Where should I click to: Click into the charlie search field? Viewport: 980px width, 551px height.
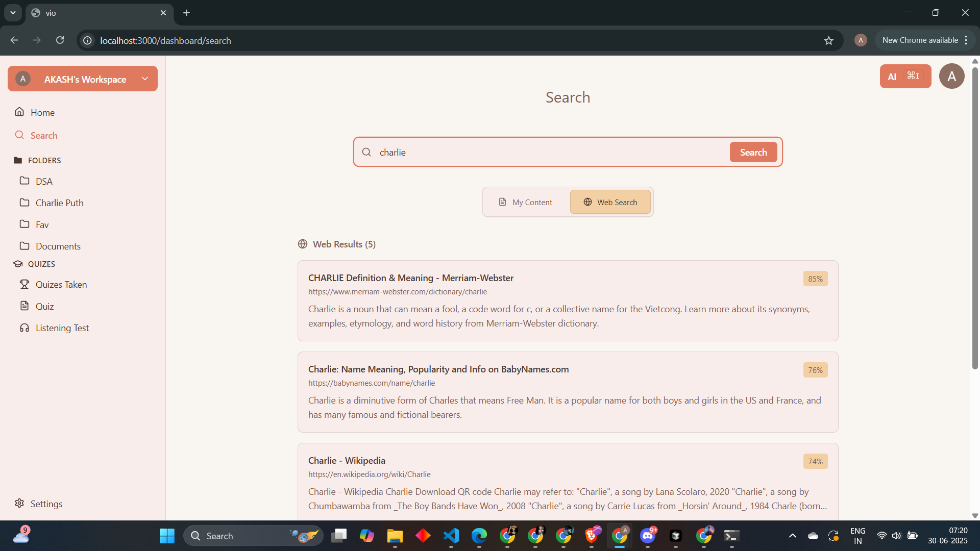(x=551, y=153)
